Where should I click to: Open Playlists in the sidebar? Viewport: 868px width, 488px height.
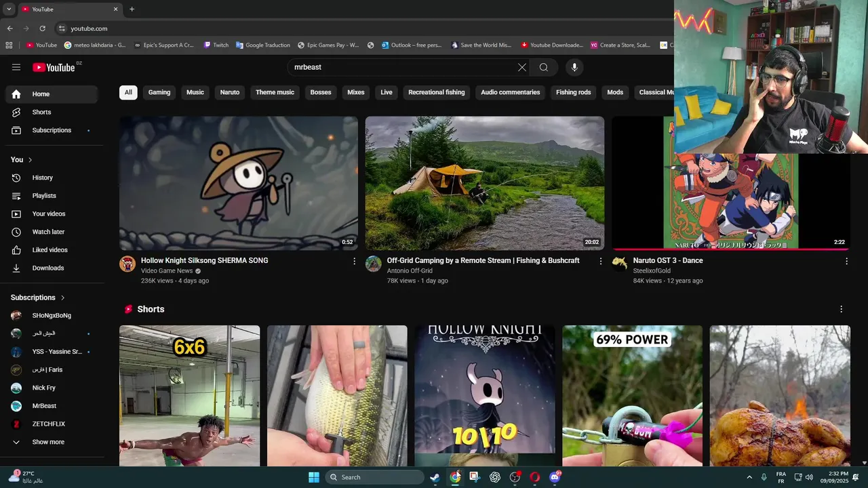tap(52, 196)
